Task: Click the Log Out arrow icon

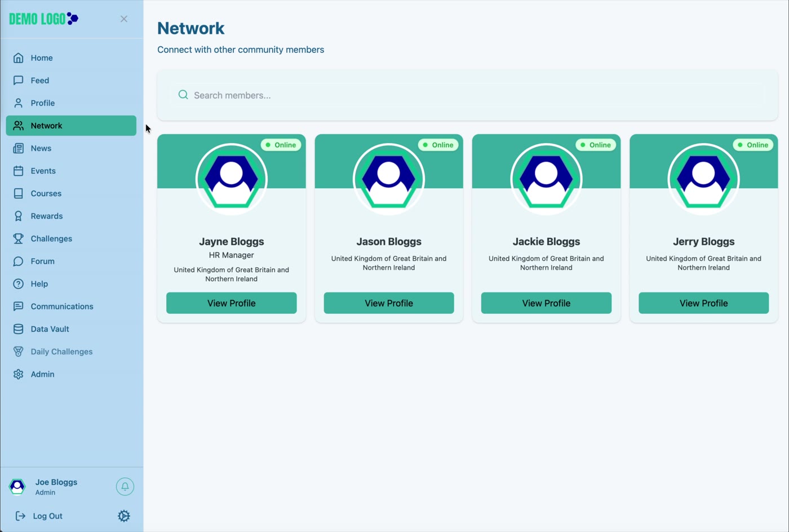Action: pyautogui.click(x=20, y=516)
